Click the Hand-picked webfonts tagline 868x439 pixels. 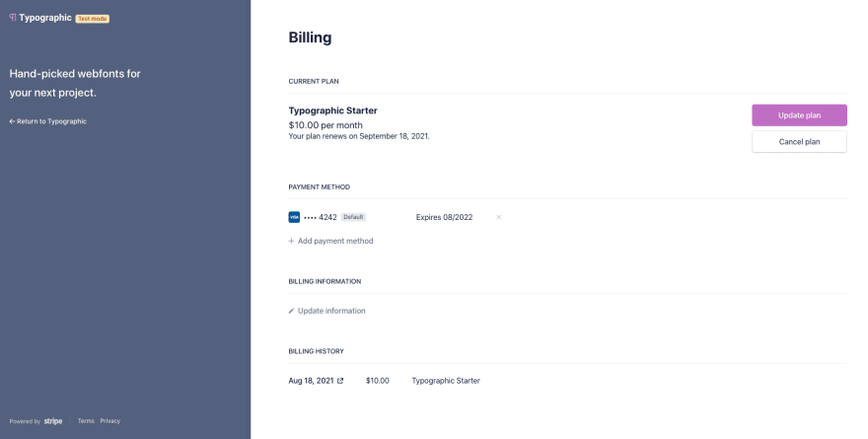75,83
